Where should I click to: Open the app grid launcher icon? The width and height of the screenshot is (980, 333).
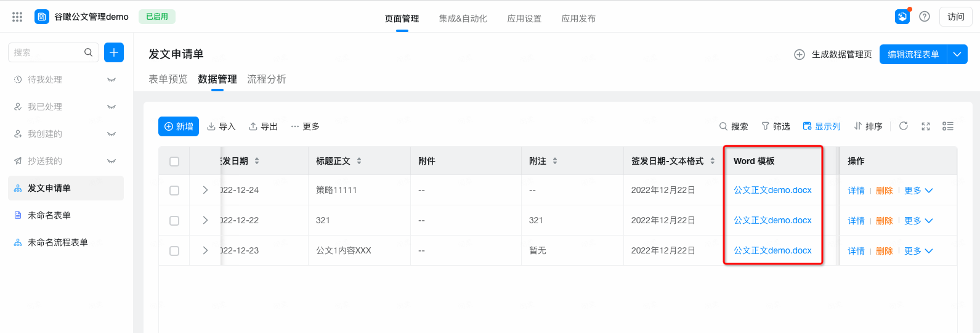tap(17, 17)
